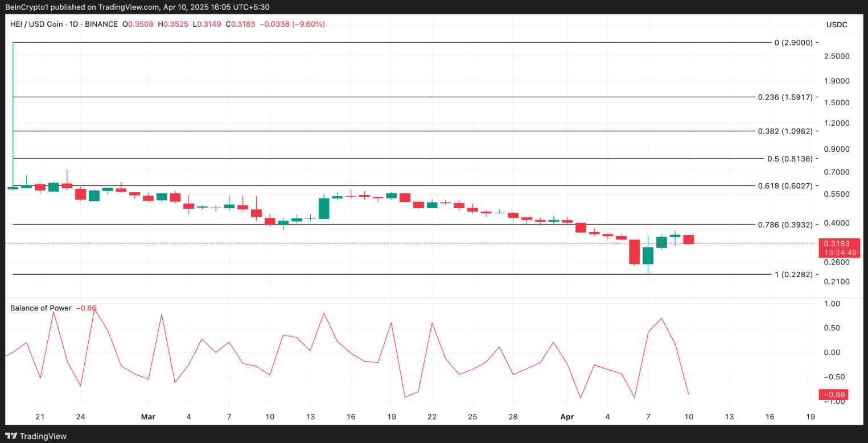Image resolution: width=868 pixels, height=443 pixels.
Task: Click the red -0.86 indicator axis tag
Action: (833, 395)
